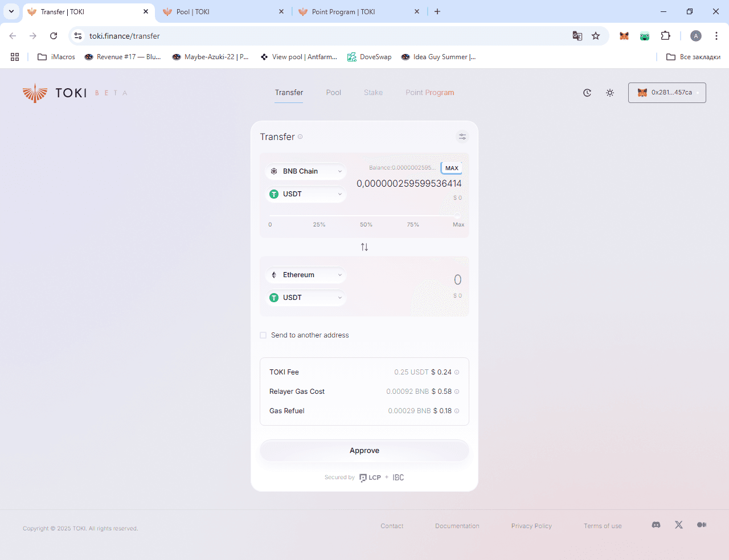
Task: Open Terms of use footer link
Action: pyautogui.click(x=603, y=526)
